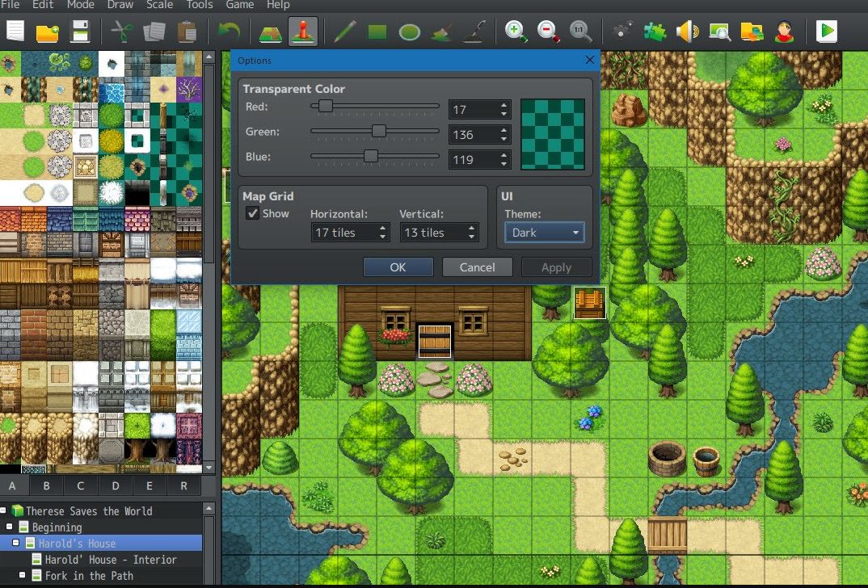Switch to Event editing mode icon

coord(303,31)
